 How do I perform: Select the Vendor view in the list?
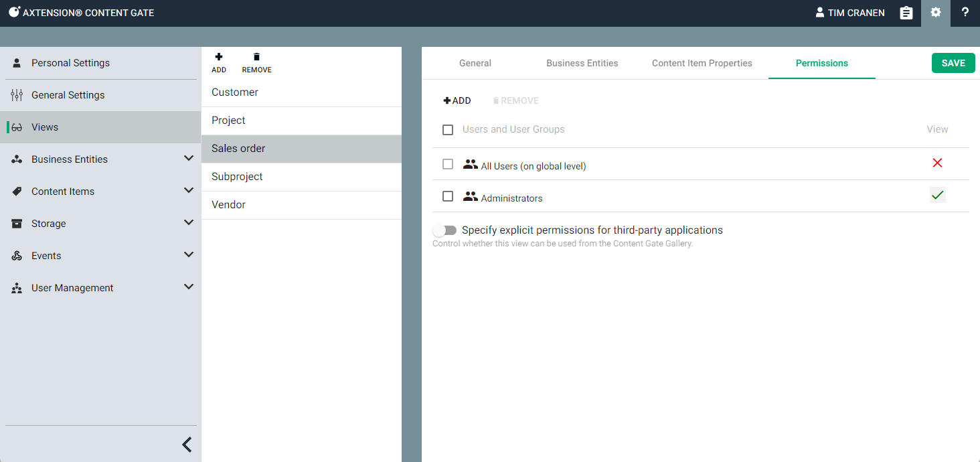229,205
